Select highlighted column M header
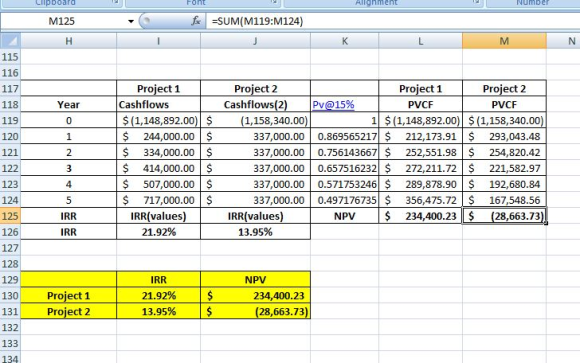This screenshot has height=363, width=580. (504, 41)
